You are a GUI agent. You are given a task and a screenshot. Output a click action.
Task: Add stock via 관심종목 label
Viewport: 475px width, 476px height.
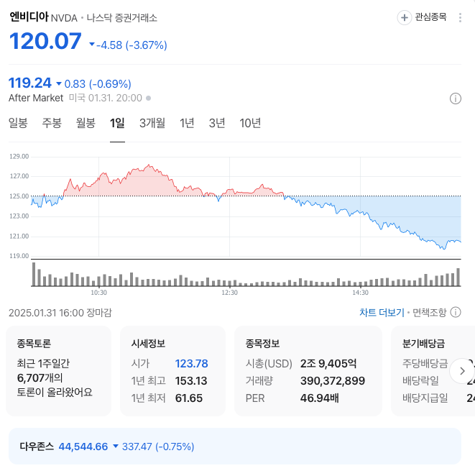pos(430,17)
